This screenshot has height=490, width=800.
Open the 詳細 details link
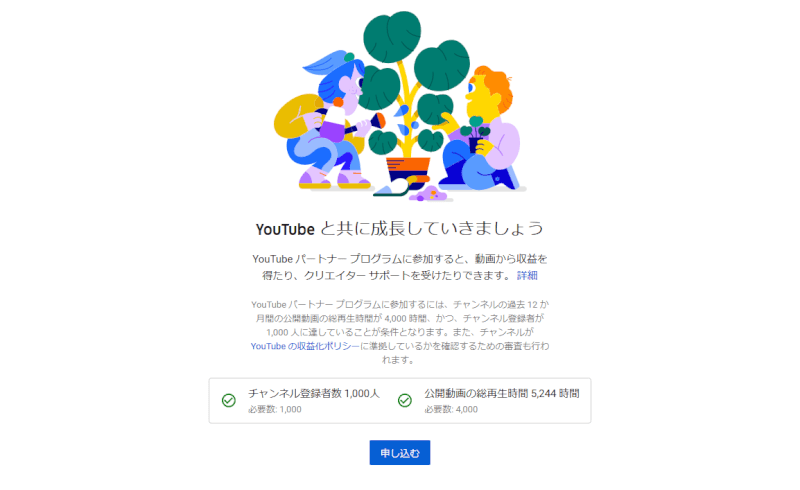[527, 276]
